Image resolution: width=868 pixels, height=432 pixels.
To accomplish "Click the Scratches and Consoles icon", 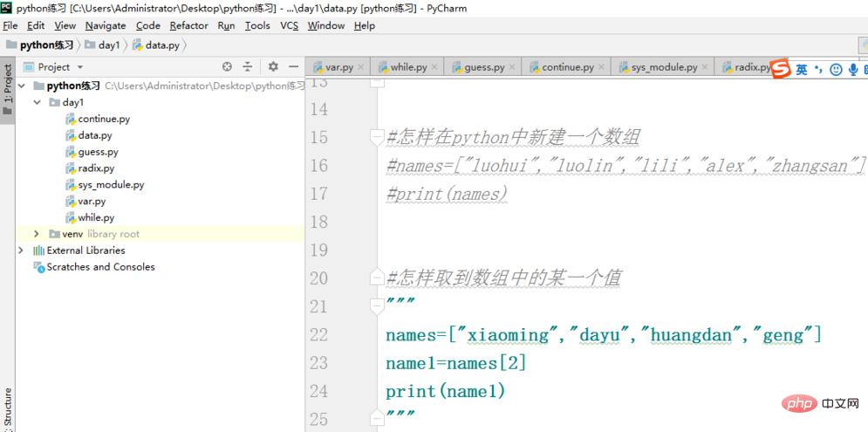I will coord(38,267).
